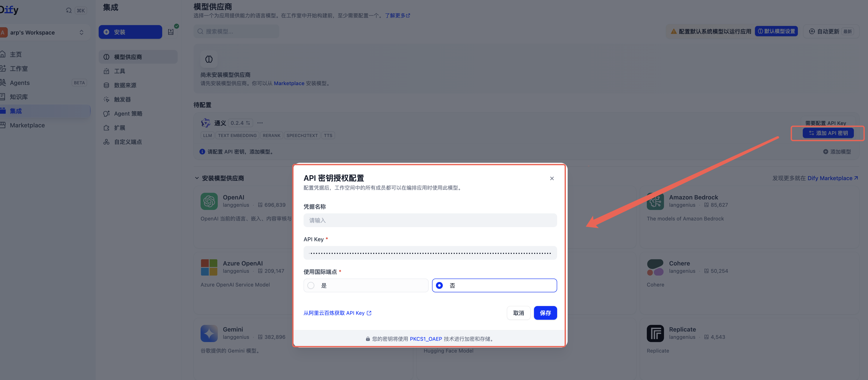
Task: Open the Agent 策略 section
Action: pos(138,113)
